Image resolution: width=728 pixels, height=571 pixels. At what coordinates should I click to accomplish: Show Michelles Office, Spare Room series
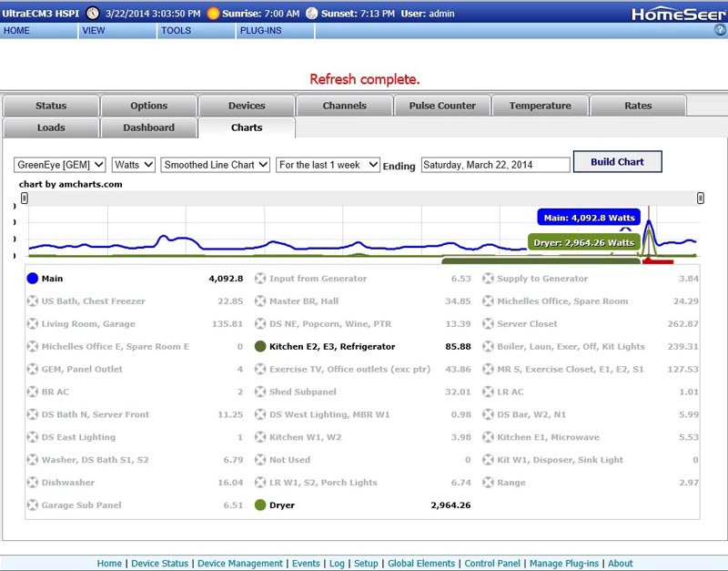click(x=488, y=301)
